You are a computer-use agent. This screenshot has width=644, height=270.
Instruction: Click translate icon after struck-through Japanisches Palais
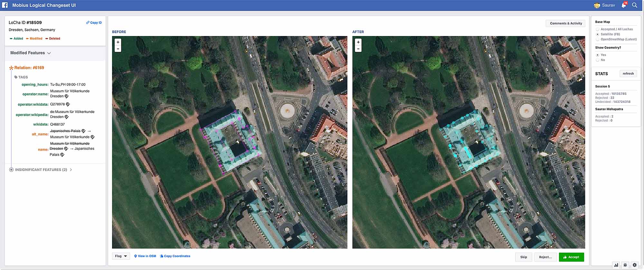click(x=83, y=131)
